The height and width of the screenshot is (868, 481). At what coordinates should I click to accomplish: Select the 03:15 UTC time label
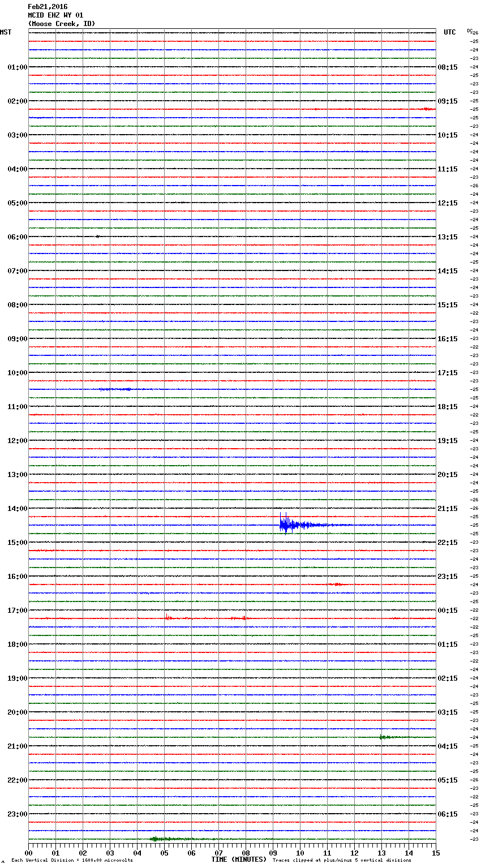coord(448,712)
